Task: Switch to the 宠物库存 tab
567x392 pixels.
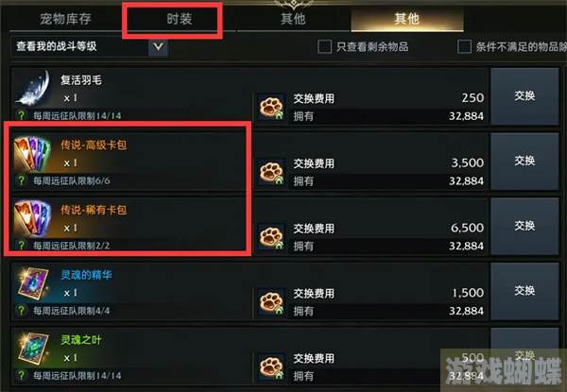Action: coord(65,19)
